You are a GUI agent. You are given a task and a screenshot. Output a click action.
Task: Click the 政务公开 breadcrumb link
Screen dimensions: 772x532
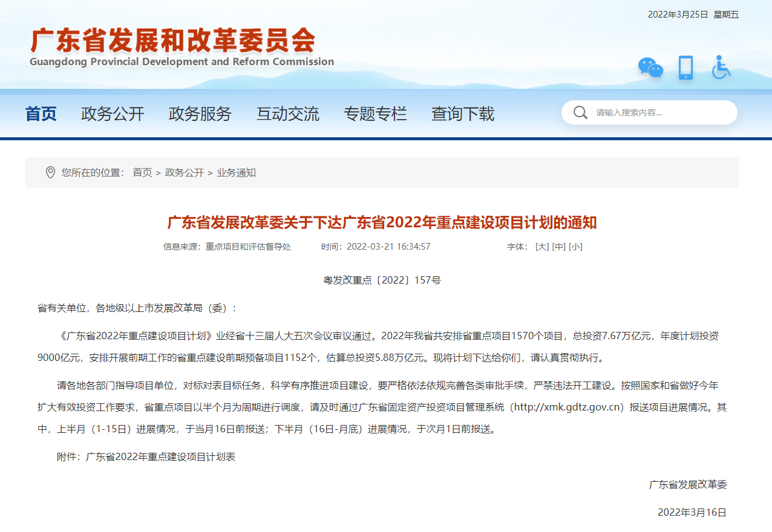pyautogui.click(x=185, y=172)
